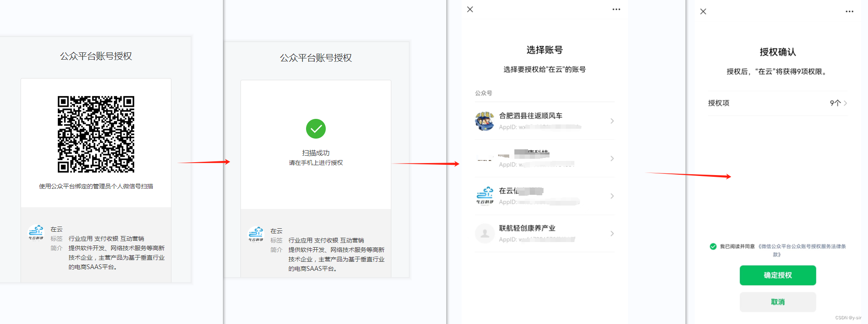The image size is (868, 324).
Task: Click the 选择要授权给"在云"的账号 subtitle
Action: [x=544, y=69]
